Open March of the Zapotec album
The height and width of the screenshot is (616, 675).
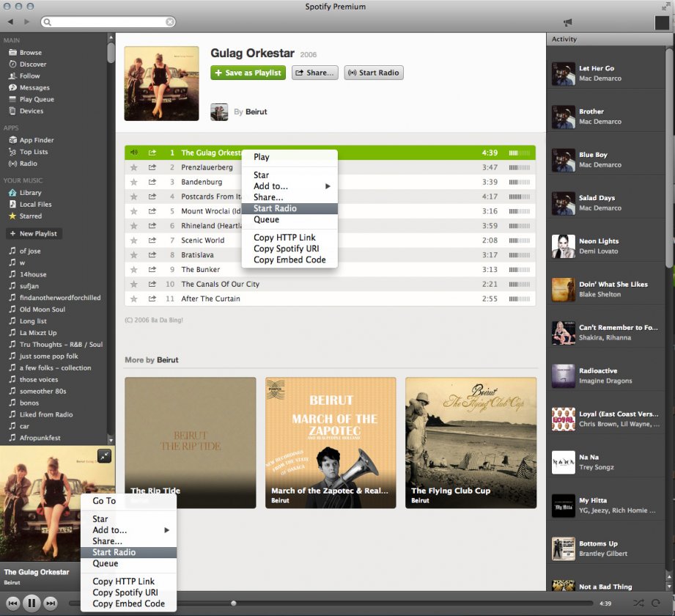point(331,443)
